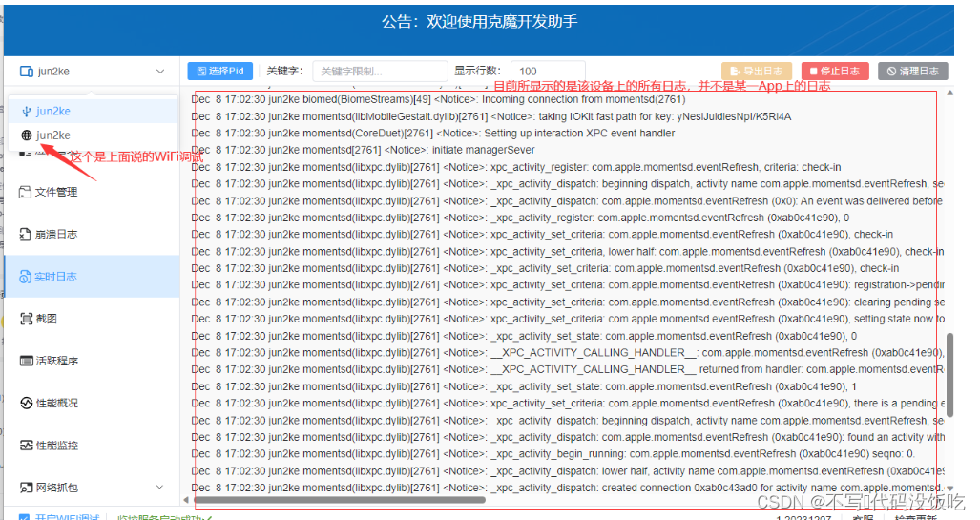Viewport: 980px width, 520px height.
Task: Select the 'found an activity with' log line
Action: (x=568, y=437)
